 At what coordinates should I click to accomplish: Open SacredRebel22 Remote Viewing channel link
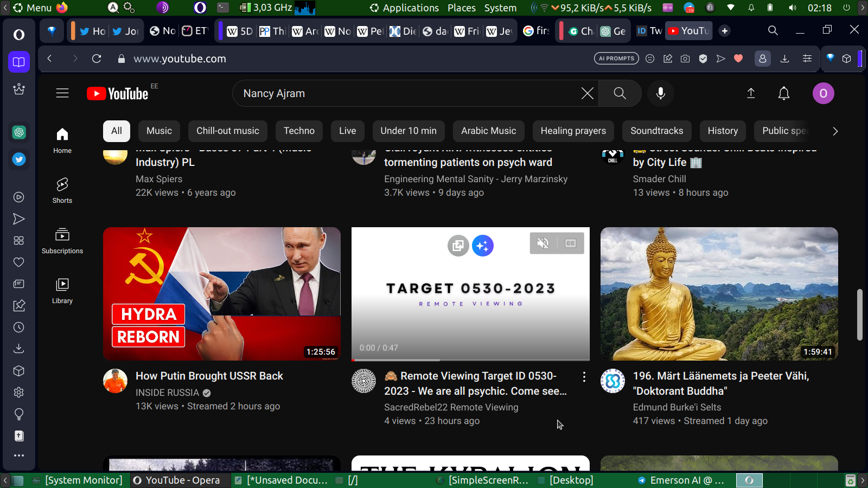(451, 407)
